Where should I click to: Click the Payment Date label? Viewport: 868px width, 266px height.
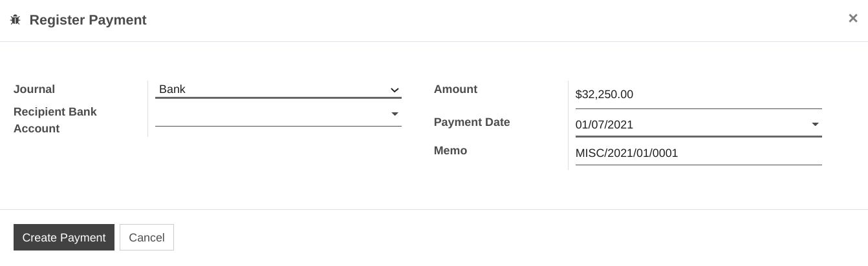[x=472, y=122]
